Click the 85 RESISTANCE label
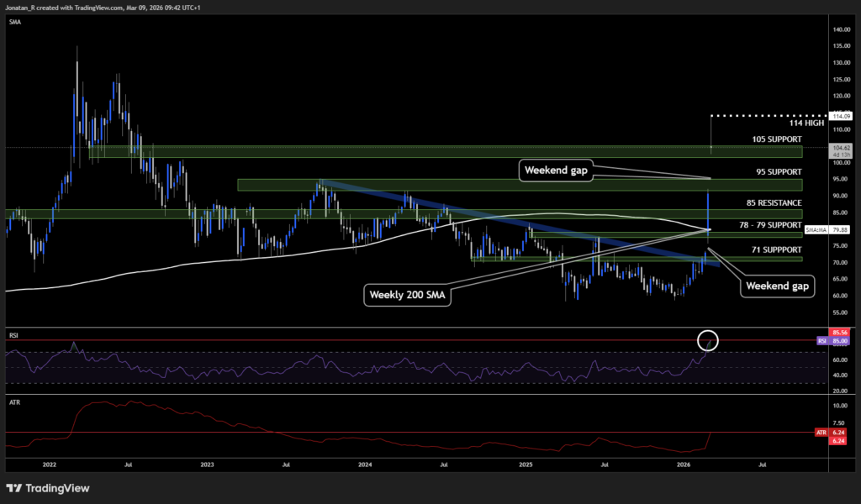 (774, 203)
